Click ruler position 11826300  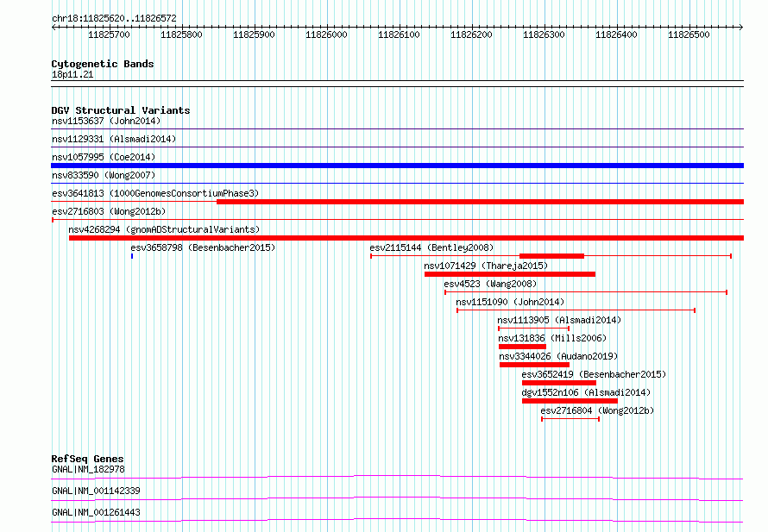pyautogui.click(x=544, y=34)
